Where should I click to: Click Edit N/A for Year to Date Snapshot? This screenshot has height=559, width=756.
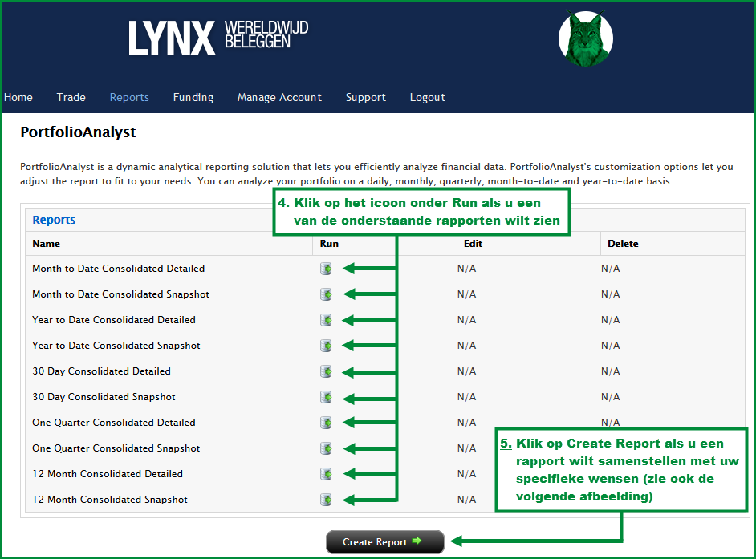(467, 346)
